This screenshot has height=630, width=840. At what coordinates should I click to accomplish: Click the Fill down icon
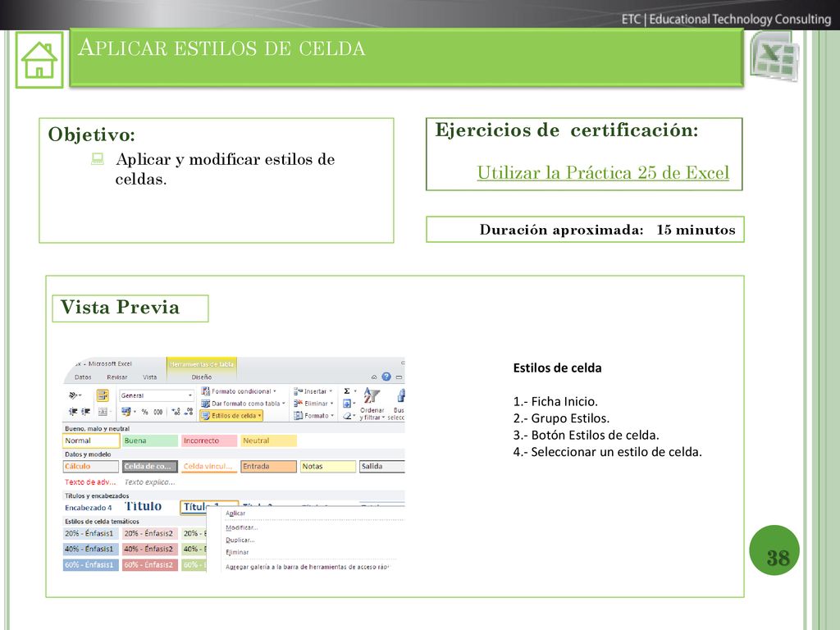347,404
